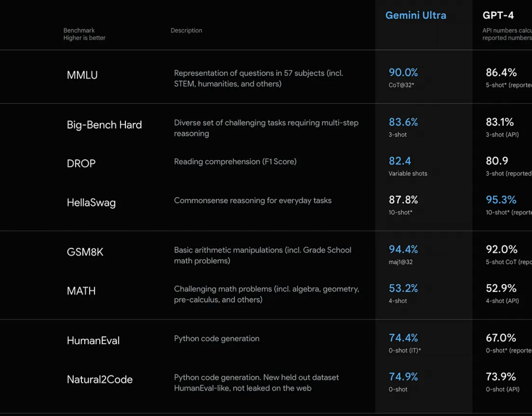Click the GPT-4 column header
Image resolution: width=532 pixels, height=416 pixels.
pyautogui.click(x=498, y=15)
